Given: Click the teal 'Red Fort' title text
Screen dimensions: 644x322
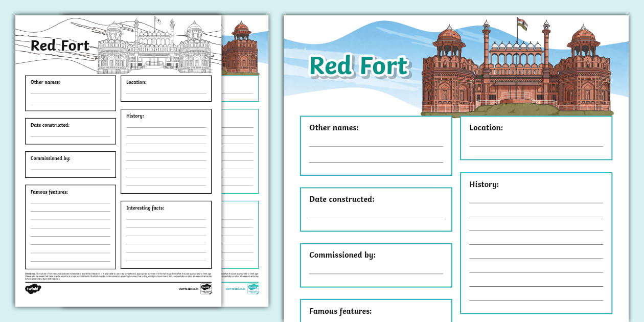Looking at the screenshot, I should click(x=359, y=66).
